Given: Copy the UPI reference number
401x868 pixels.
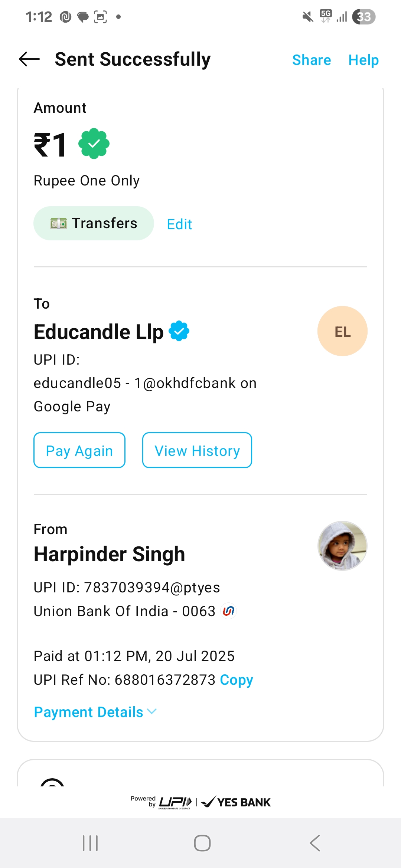Looking at the screenshot, I should pos(237,680).
